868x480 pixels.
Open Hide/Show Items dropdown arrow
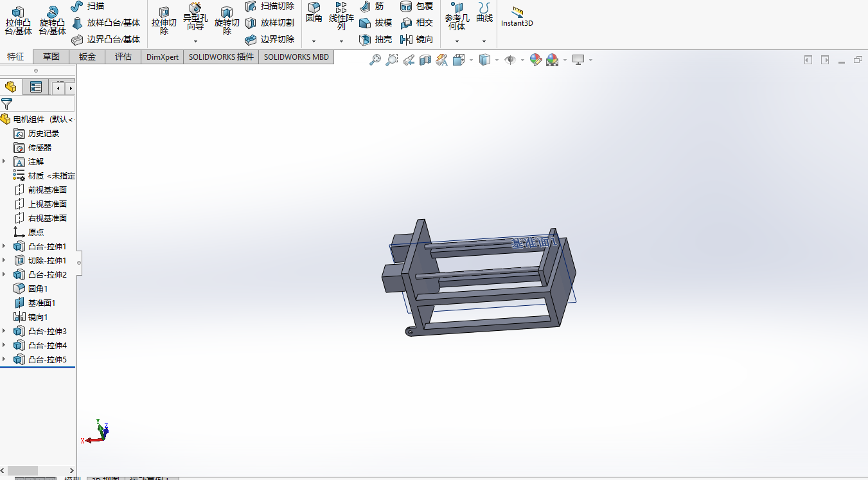[x=522, y=60]
